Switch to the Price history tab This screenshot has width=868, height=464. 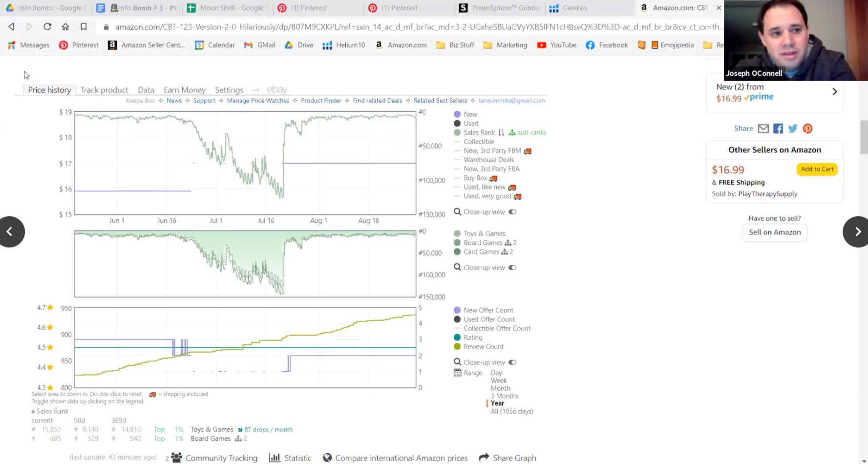coord(49,90)
